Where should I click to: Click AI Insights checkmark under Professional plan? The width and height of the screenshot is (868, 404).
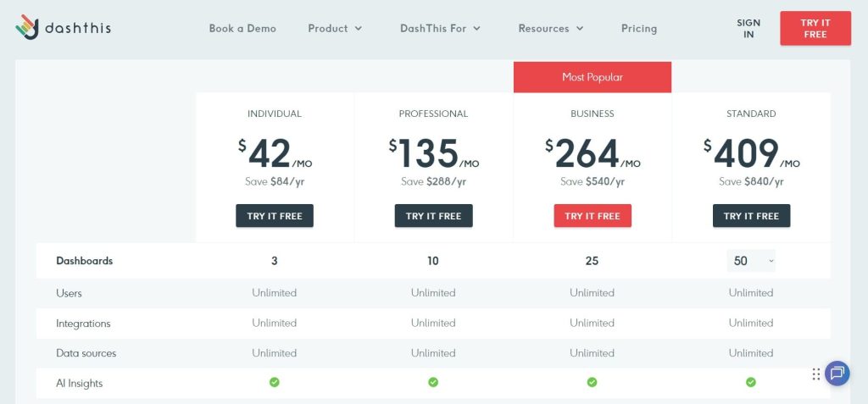433,383
